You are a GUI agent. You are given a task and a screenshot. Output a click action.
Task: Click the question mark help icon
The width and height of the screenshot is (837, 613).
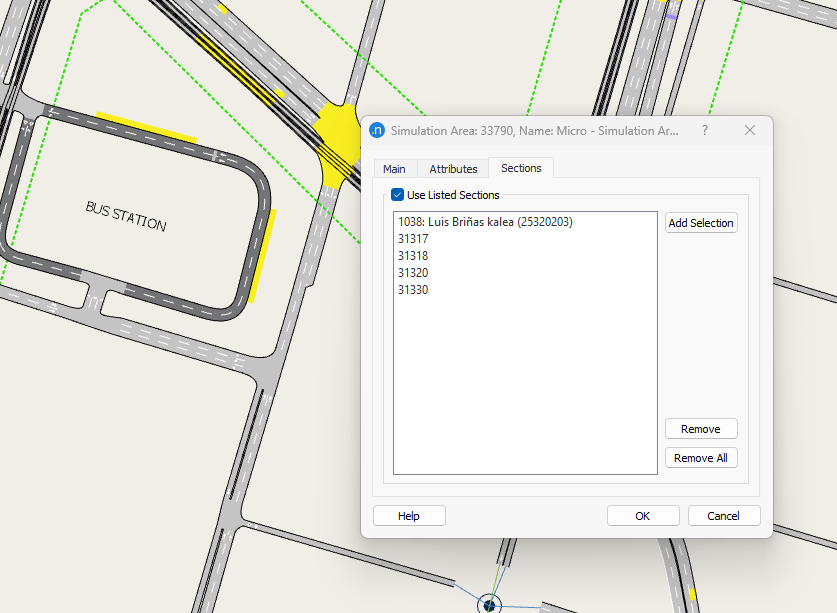705,130
